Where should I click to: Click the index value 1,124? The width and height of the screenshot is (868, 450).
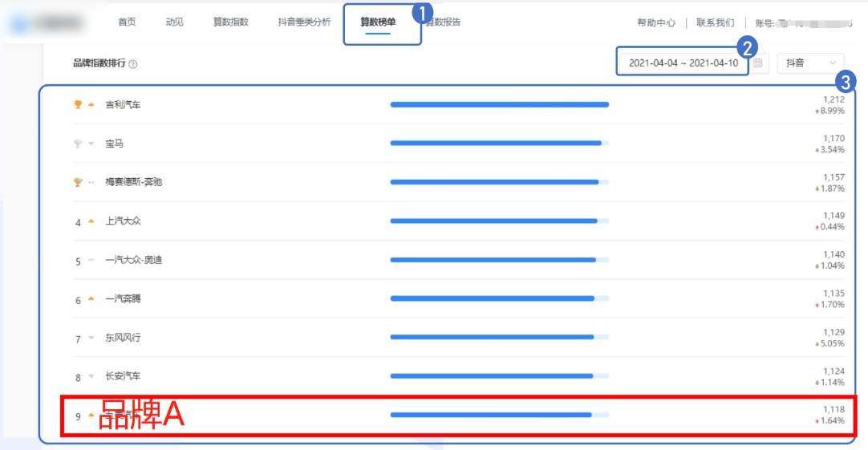coord(834,371)
